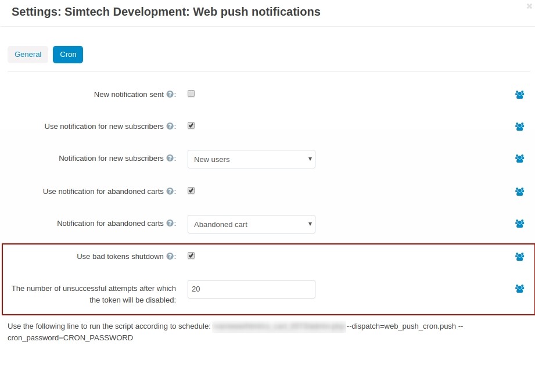The width and height of the screenshot is (535, 392).
Task: Switch to the General tab
Action: (28, 55)
